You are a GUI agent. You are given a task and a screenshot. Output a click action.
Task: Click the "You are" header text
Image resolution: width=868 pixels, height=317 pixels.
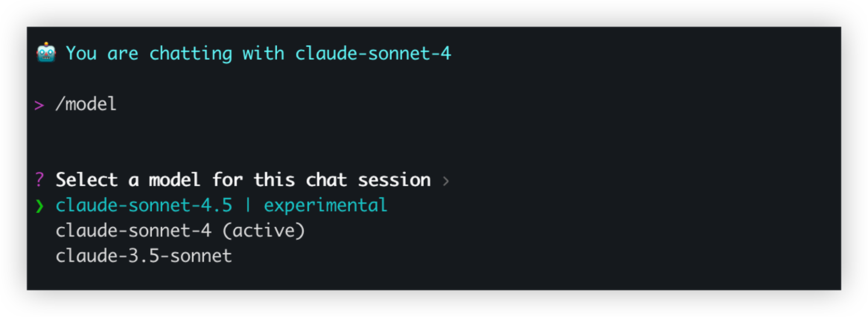pyautogui.click(x=101, y=53)
